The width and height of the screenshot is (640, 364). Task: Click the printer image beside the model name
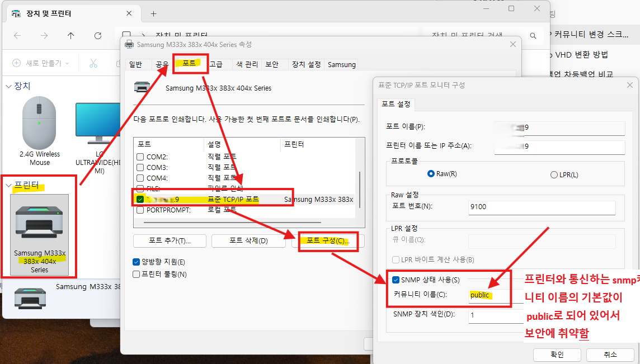[x=142, y=87]
